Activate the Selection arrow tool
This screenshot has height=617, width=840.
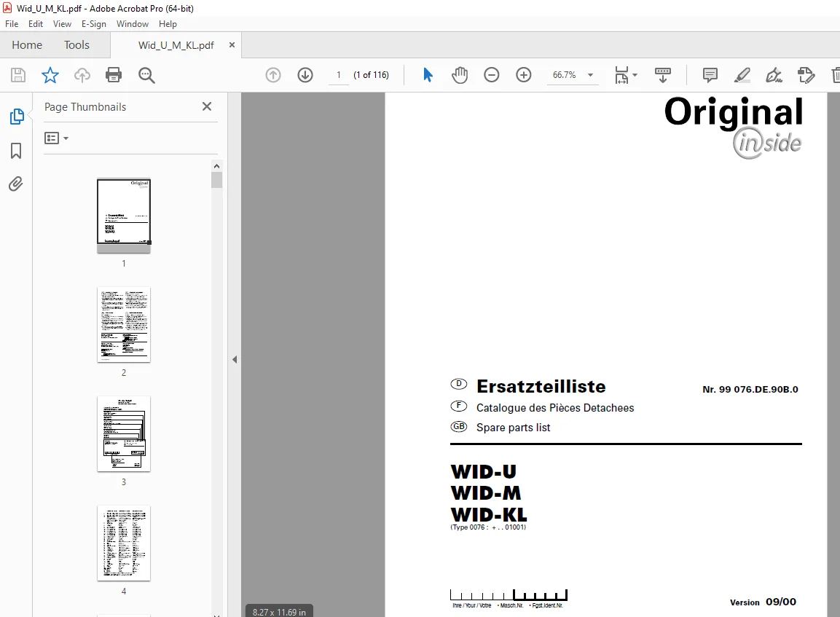coord(428,75)
